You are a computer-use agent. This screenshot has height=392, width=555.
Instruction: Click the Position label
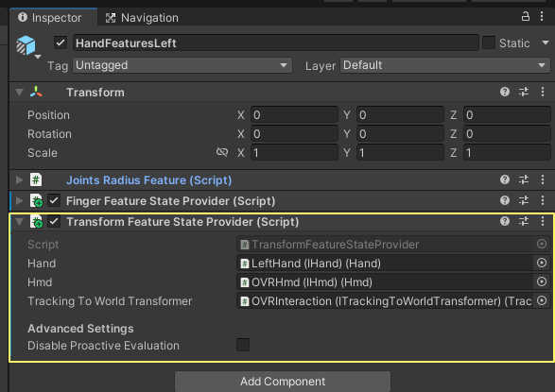[x=48, y=115]
